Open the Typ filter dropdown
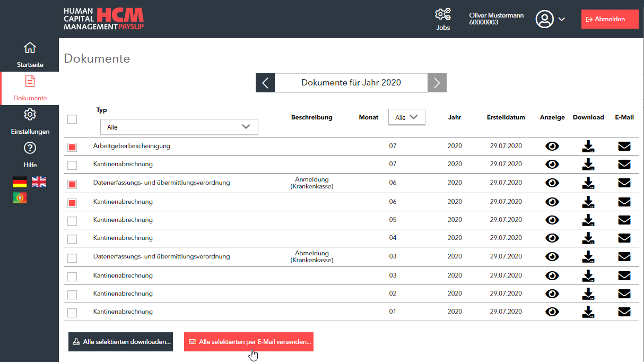 pos(179,127)
